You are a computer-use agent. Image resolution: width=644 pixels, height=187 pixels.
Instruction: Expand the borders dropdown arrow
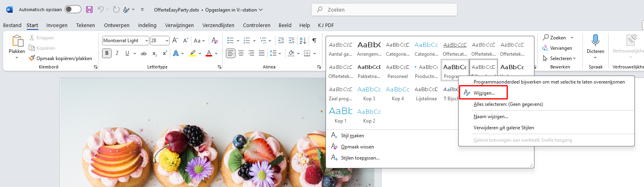tap(315, 53)
